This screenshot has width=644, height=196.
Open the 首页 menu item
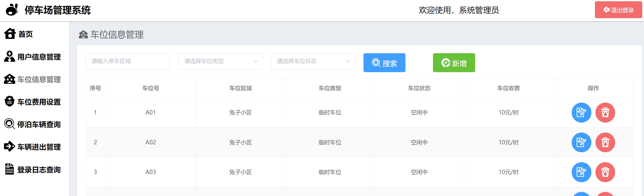click(x=26, y=34)
